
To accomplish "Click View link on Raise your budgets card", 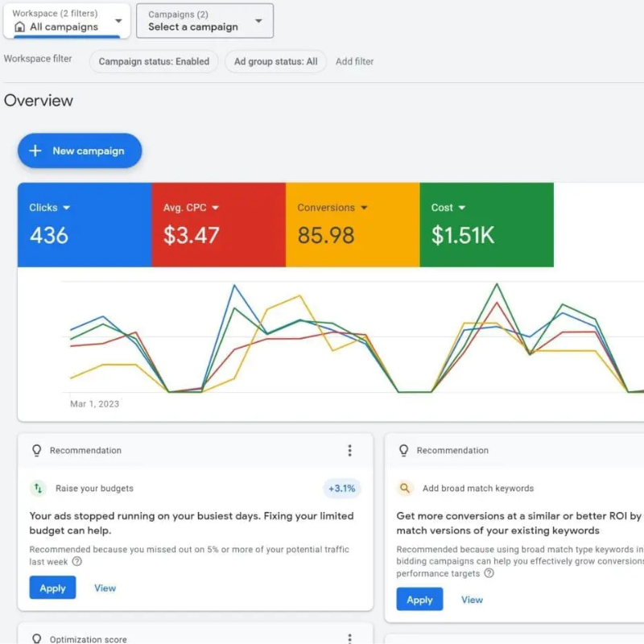I will (x=105, y=588).
